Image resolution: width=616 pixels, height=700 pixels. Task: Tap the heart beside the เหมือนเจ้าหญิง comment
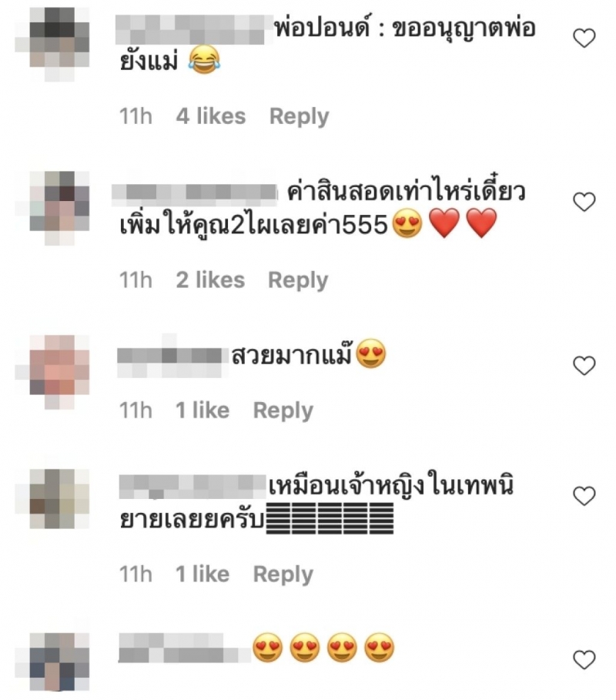[x=584, y=496]
